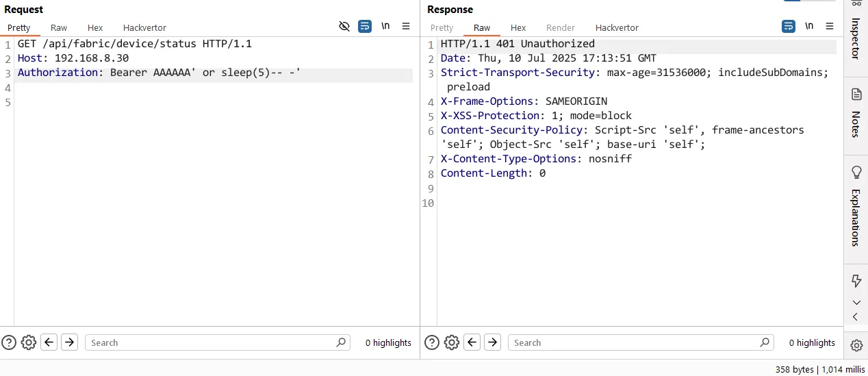Screen dimensions: 868x376
Task: Toggle line wrap icon in Response panel
Action: pyautogui.click(x=789, y=26)
